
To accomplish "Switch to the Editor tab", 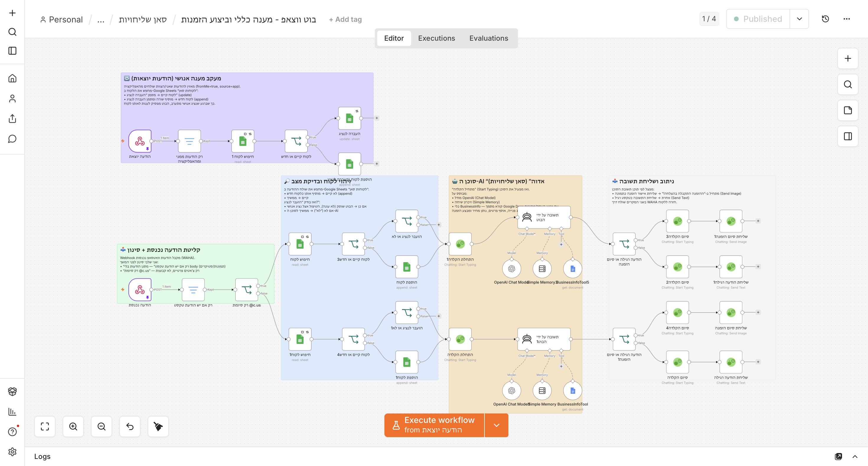I will (x=394, y=38).
